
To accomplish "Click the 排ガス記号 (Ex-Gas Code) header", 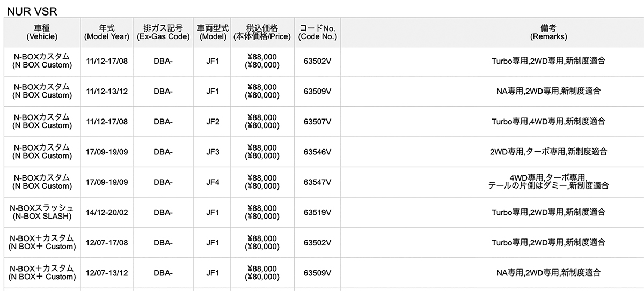I will (163, 32).
